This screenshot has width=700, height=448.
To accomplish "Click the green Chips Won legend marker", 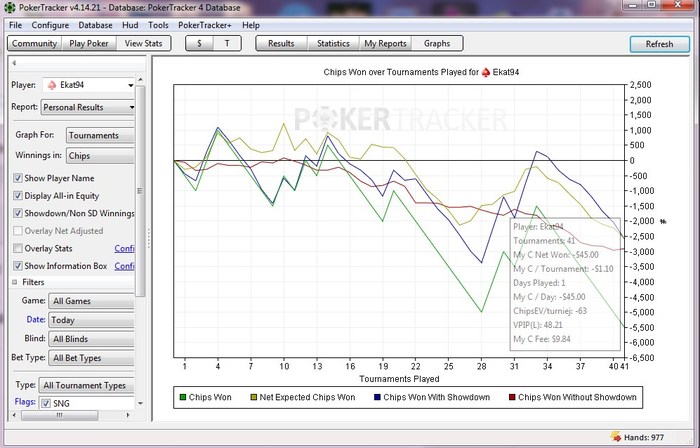I will 183,397.
